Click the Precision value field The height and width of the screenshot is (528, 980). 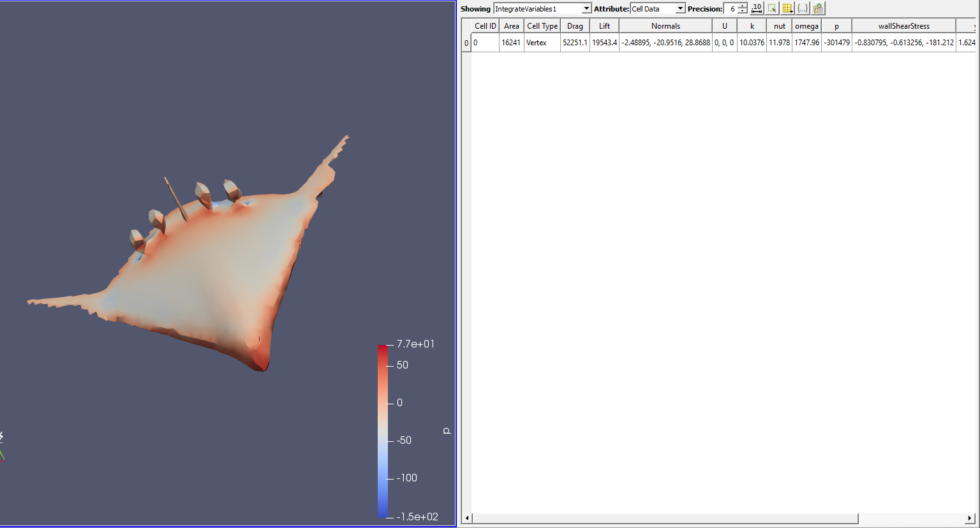pyautogui.click(x=730, y=9)
